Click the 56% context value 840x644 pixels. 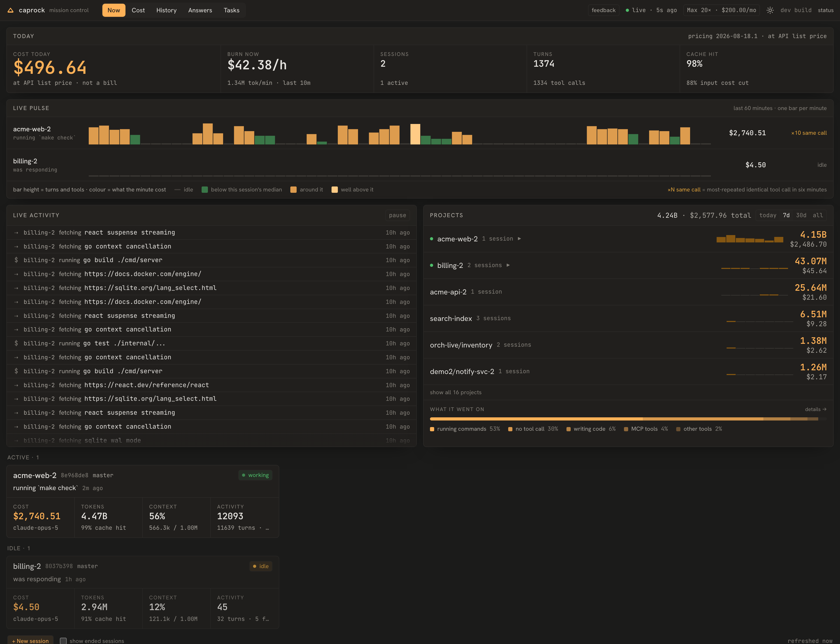point(157,516)
